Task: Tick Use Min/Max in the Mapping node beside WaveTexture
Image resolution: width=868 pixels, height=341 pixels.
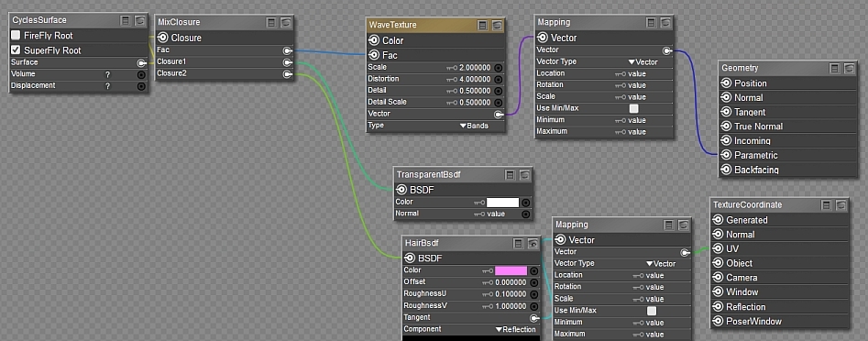Action: (x=634, y=108)
